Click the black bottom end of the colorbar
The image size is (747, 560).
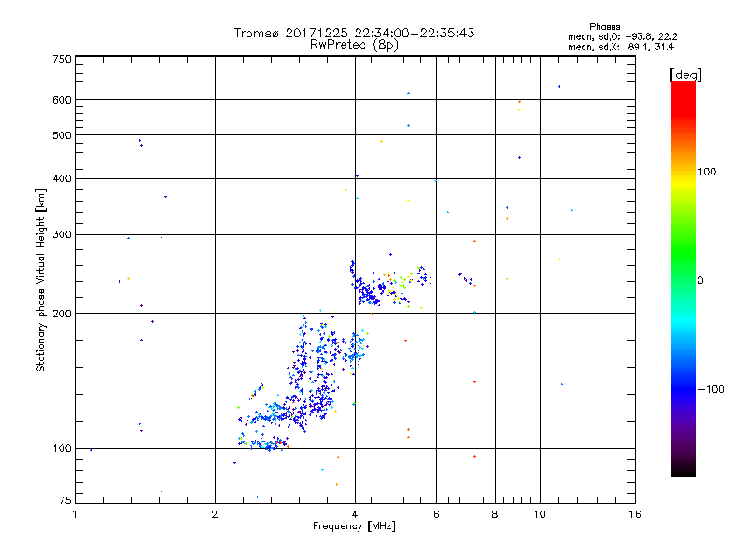684,469
